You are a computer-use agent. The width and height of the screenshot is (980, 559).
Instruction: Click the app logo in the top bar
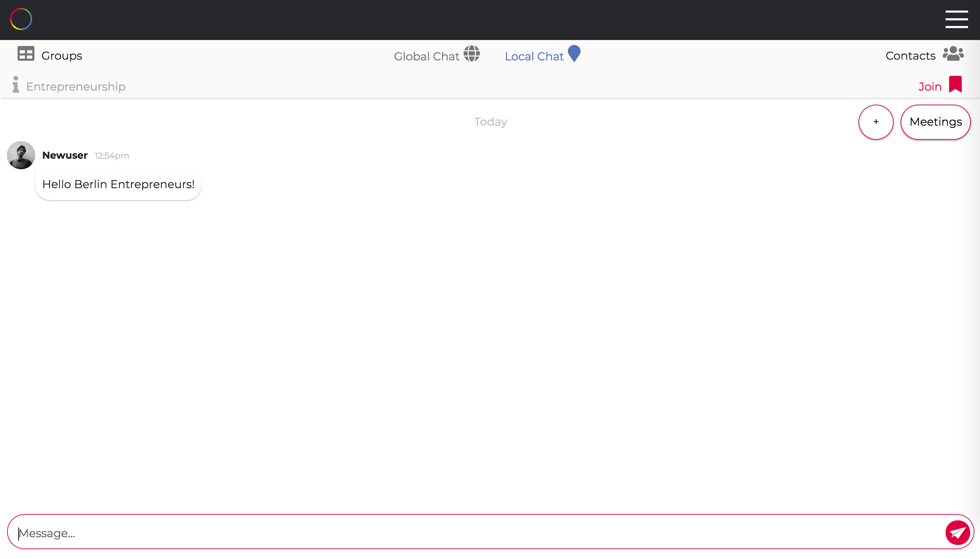click(21, 19)
